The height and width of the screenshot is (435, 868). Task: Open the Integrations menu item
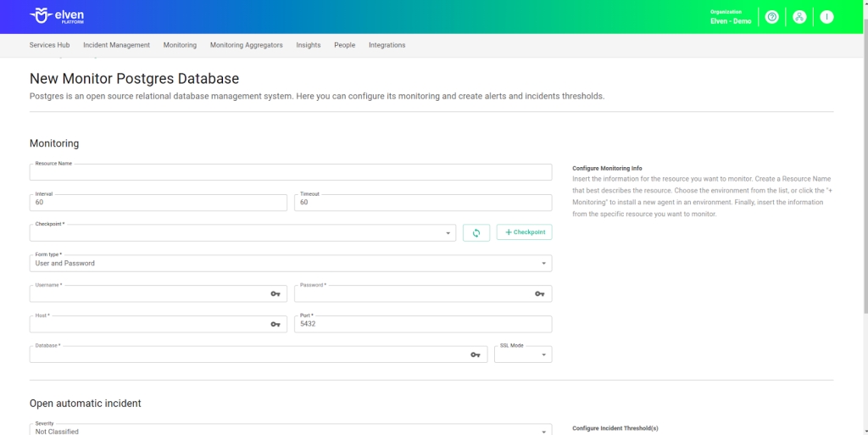(x=387, y=45)
